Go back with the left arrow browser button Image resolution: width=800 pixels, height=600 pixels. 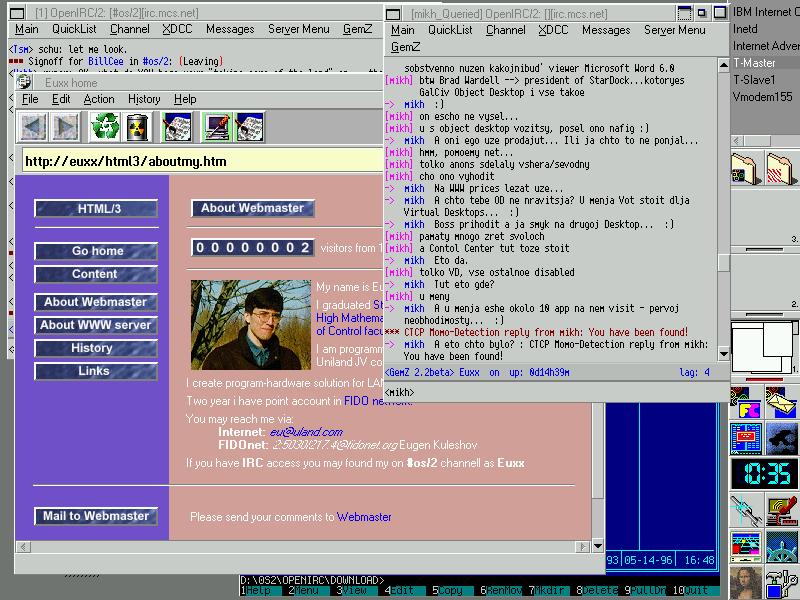point(34,127)
